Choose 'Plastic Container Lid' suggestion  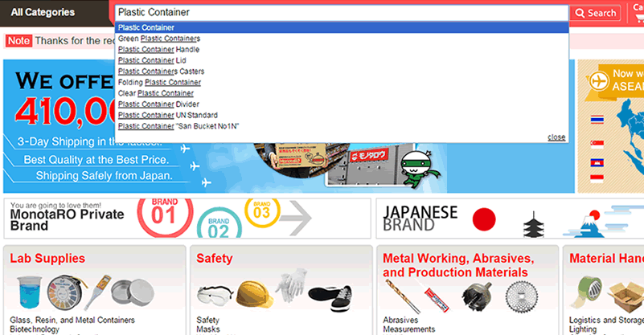tap(152, 60)
